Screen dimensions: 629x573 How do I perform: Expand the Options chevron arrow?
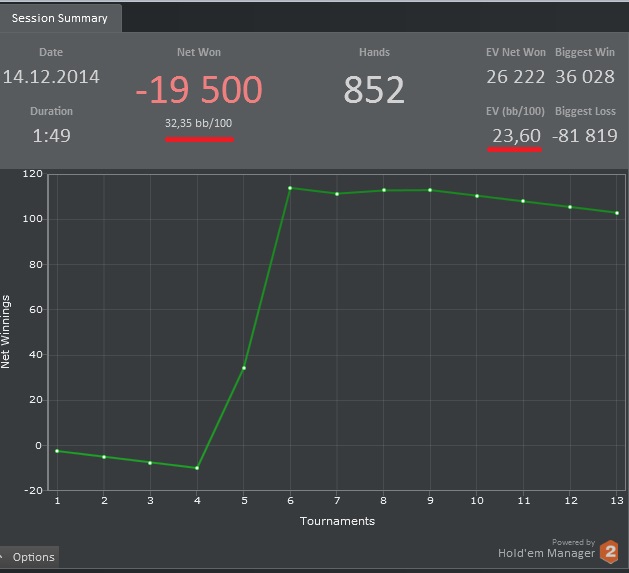[2, 557]
